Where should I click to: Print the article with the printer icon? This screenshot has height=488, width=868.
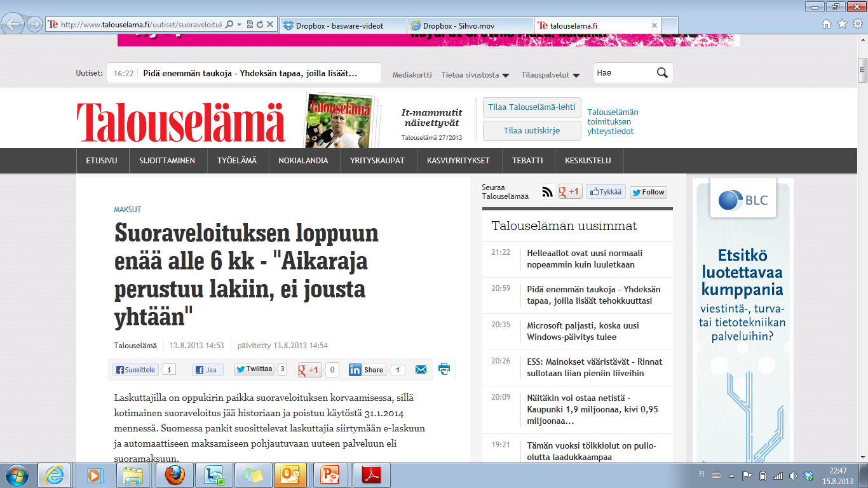444,369
